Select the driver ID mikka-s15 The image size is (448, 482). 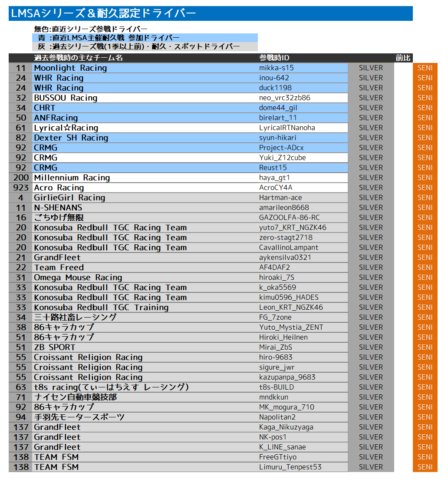[x=277, y=68]
